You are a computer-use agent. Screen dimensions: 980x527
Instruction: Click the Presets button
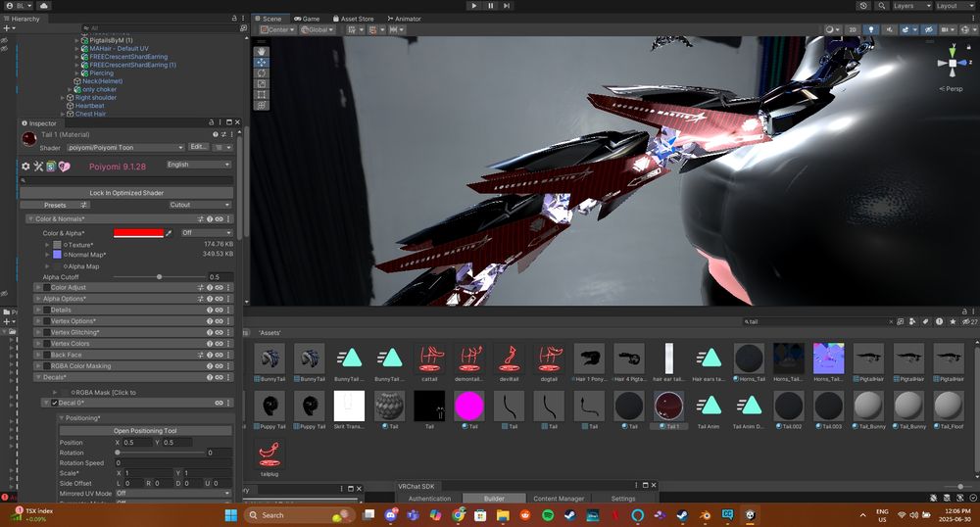click(x=56, y=205)
